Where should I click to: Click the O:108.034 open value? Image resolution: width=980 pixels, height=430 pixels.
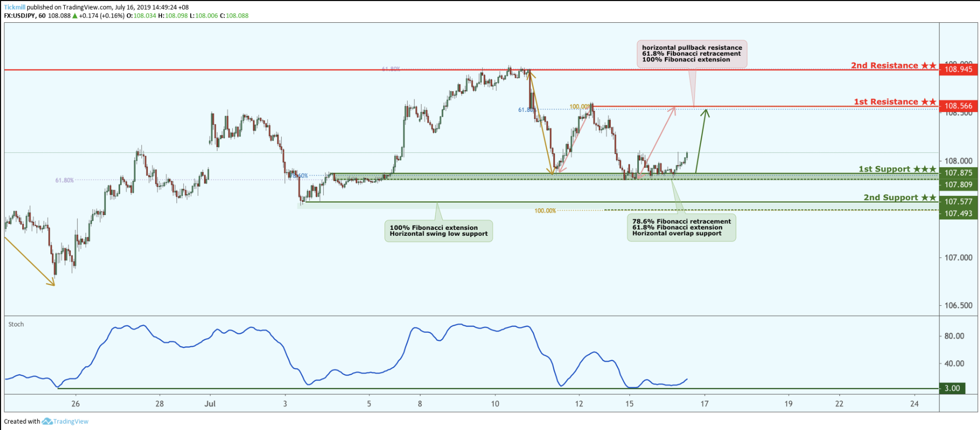coord(141,16)
